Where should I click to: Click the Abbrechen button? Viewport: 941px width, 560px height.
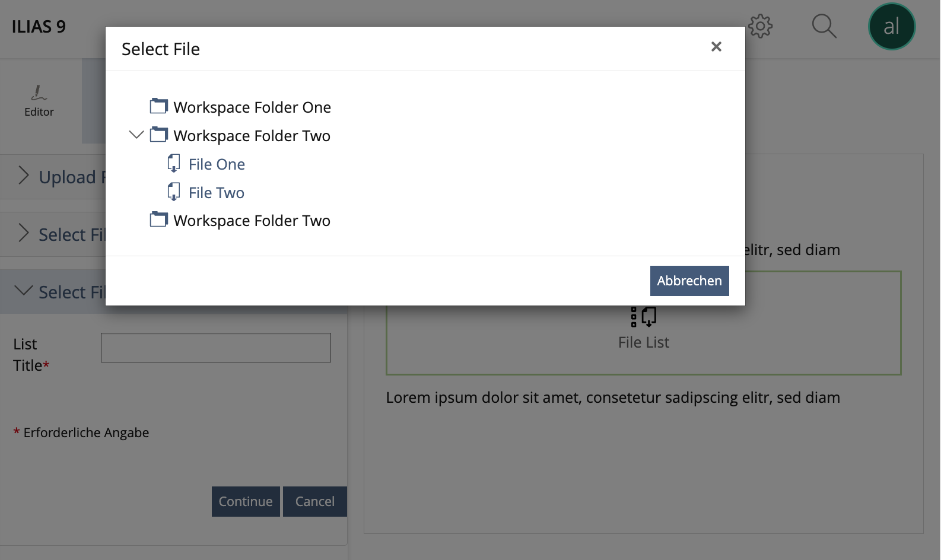(689, 281)
